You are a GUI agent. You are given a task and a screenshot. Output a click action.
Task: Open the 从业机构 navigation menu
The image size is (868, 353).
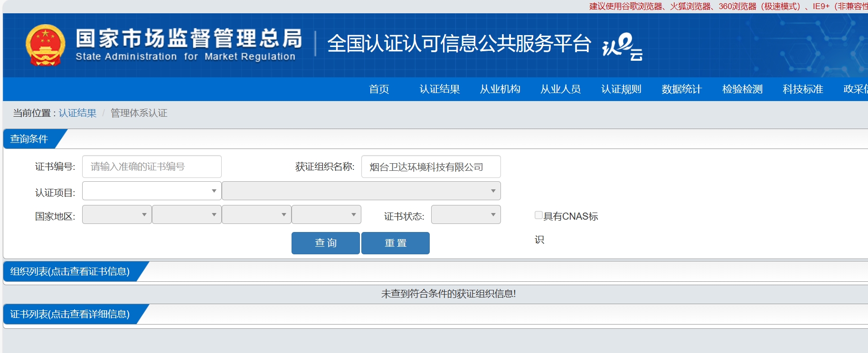(x=500, y=89)
